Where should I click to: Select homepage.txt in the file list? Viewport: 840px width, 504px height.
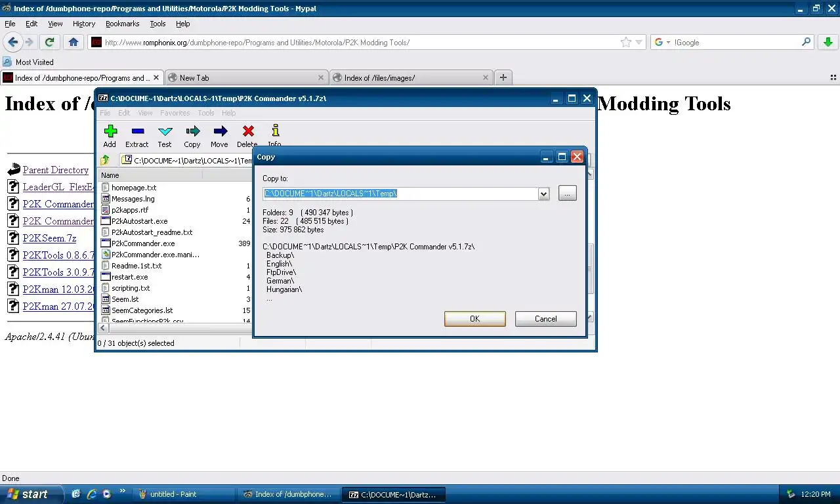pos(134,188)
